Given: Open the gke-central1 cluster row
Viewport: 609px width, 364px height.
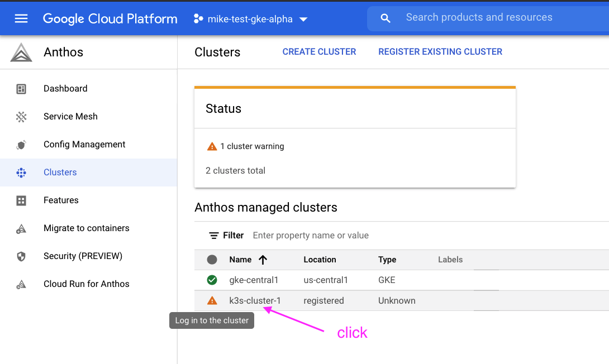Looking at the screenshot, I should click(254, 280).
